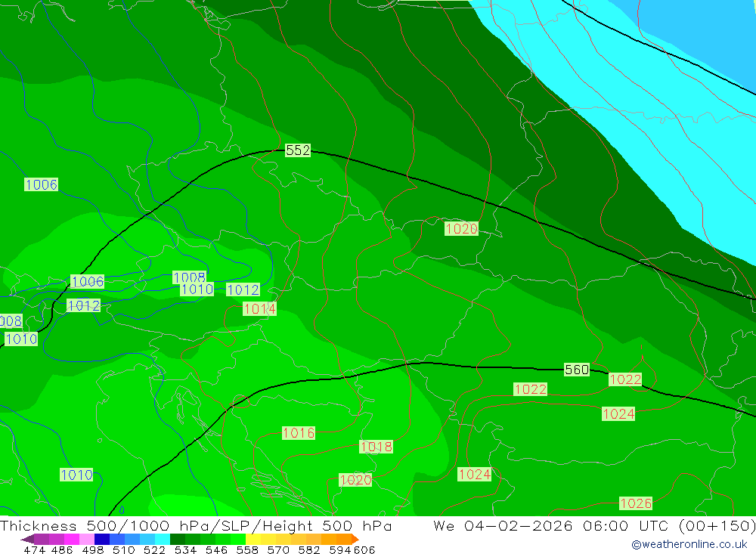Screen dimensions: 756x554
Task: Click the forecast offset '(00+150)' text
Action: pyautogui.click(x=717, y=525)
